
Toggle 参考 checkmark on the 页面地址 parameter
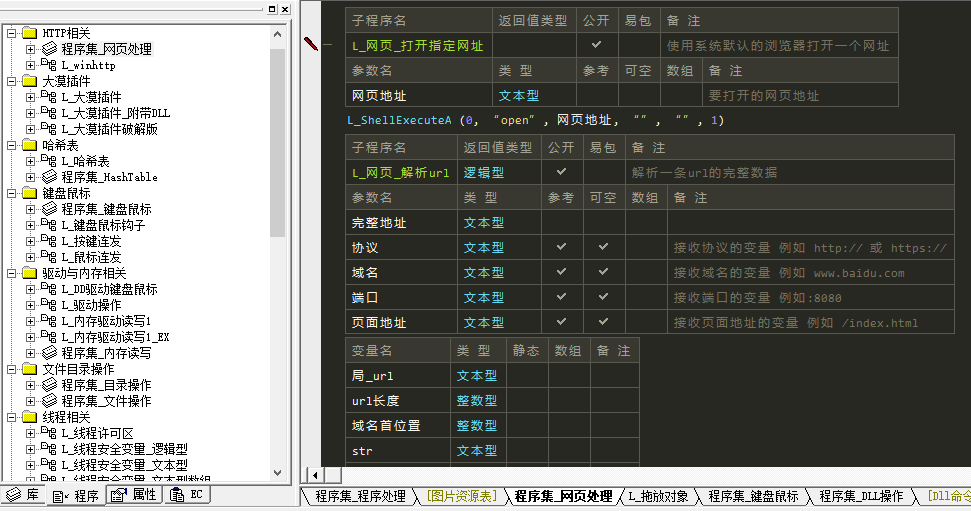pos(562,321)
